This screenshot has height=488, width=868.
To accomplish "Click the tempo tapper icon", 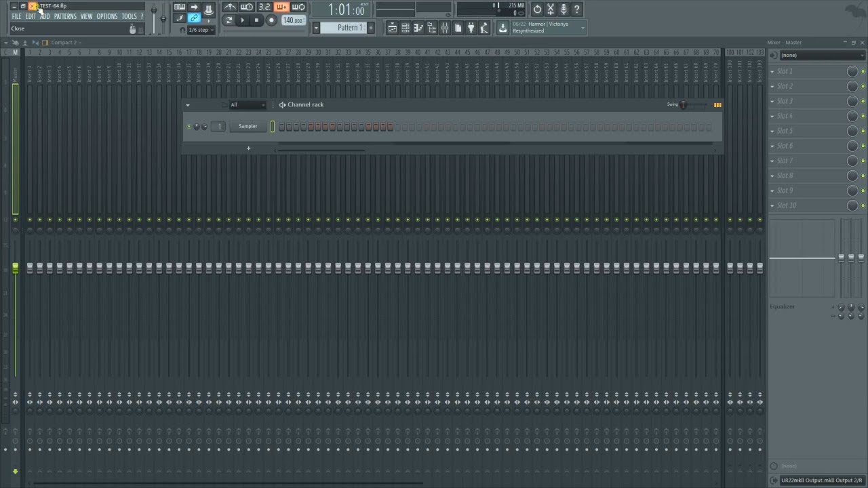I will pyautogui.click(x=484, y=28).
